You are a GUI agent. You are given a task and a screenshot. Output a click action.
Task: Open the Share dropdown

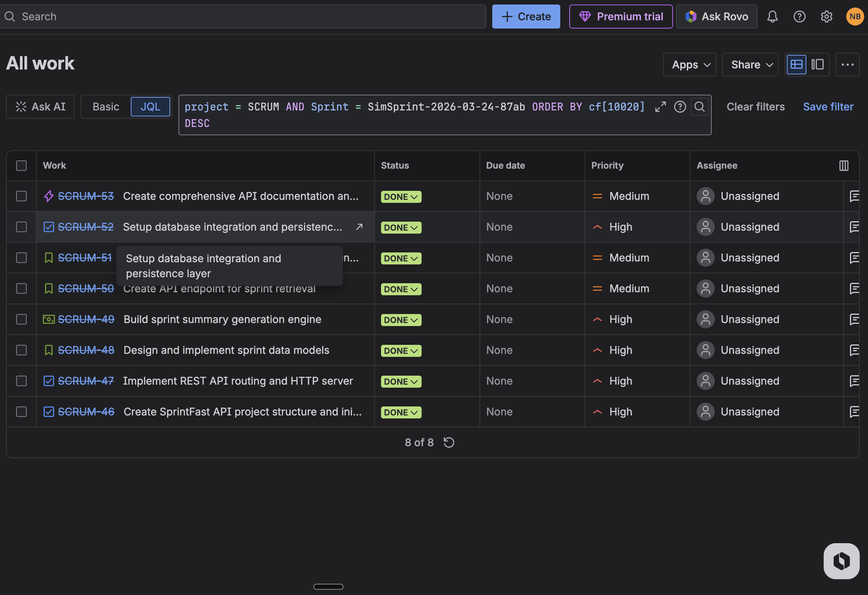(750, 65)
